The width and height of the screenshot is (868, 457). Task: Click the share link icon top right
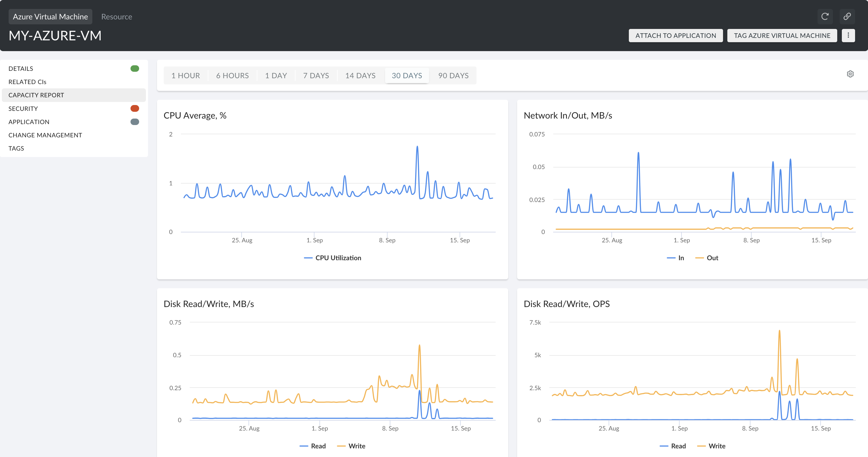[847, 16]
